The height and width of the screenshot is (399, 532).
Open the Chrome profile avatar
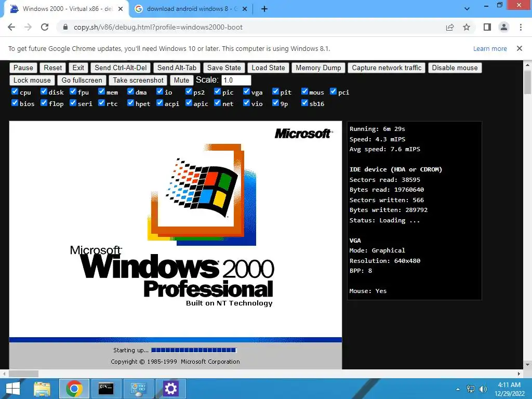pyautogui.click(x=504, y=27)
